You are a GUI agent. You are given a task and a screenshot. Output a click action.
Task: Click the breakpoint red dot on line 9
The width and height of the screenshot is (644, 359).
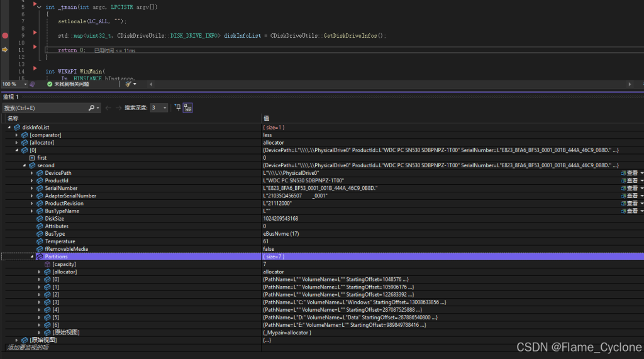(x=5, y=36)
